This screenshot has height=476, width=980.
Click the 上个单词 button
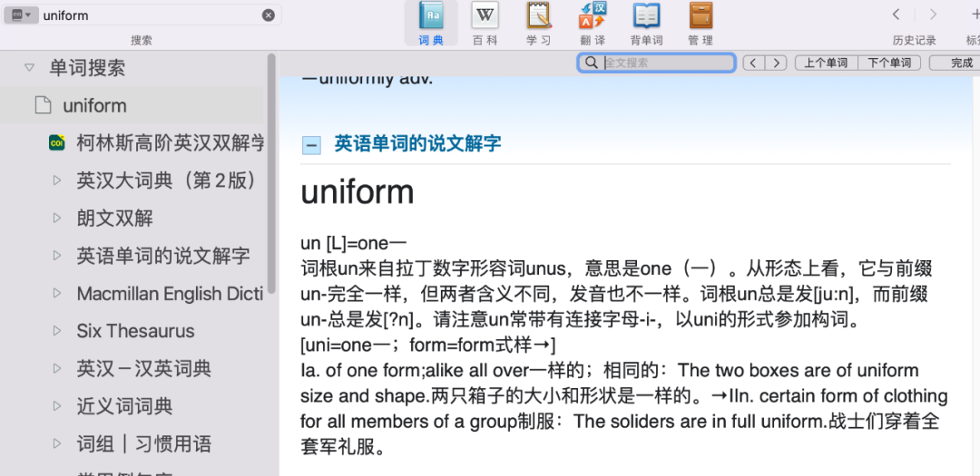point(826,63)
